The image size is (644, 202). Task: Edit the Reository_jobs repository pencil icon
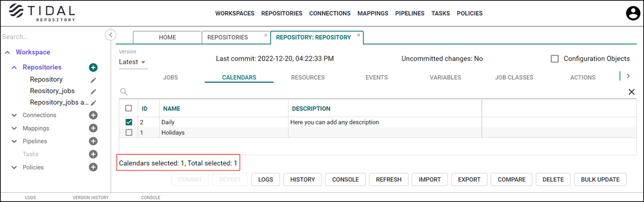(94, 92)
